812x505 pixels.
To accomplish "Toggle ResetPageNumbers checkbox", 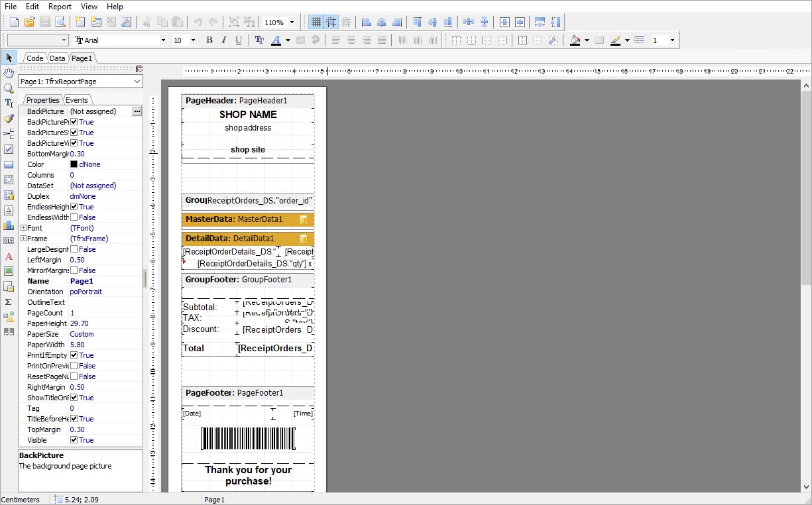I will (x=74, y=376).
